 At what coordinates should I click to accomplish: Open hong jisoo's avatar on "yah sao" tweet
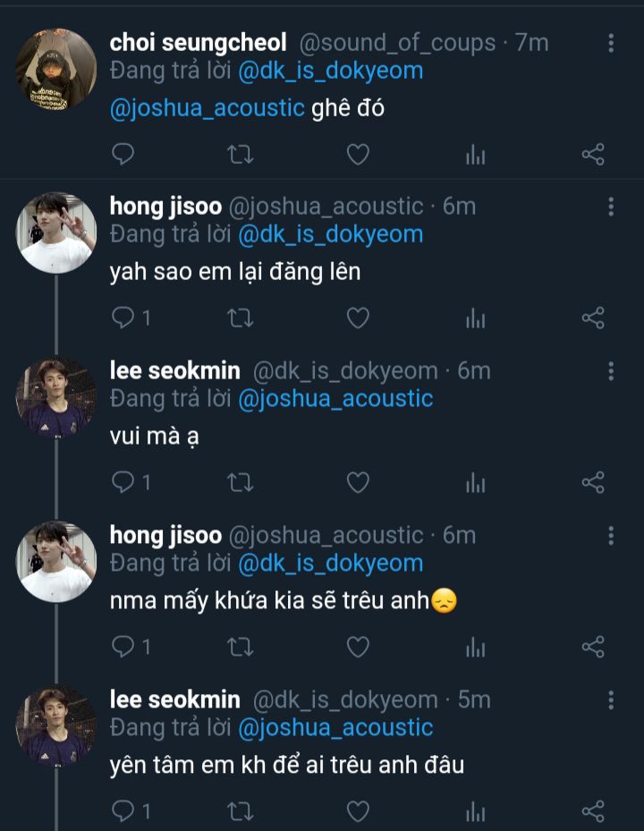point(56,233)
